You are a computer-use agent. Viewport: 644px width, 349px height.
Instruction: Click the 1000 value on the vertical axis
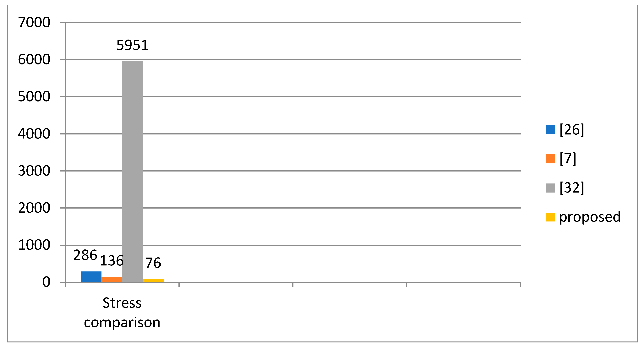click(34, 245)
